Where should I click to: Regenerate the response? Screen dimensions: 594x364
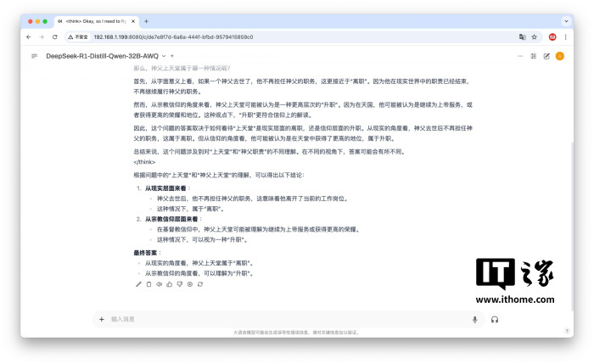pyautogui.click(x=199, y=284)
